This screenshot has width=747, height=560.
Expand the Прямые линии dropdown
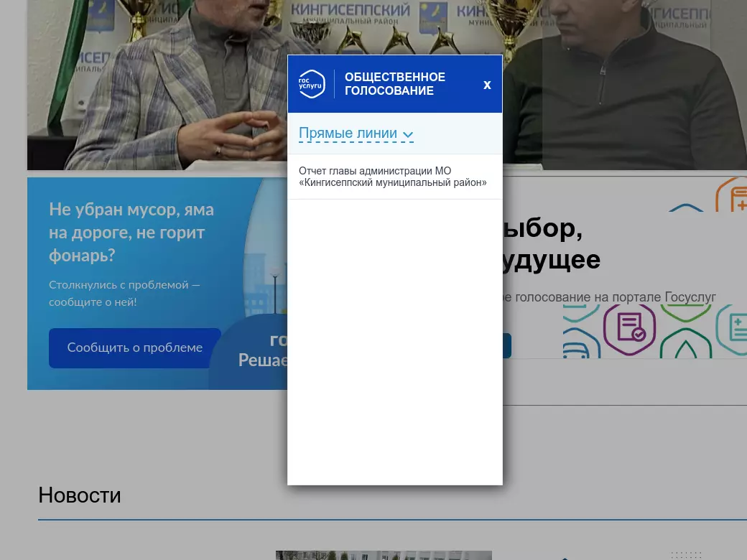click(356, 134)
